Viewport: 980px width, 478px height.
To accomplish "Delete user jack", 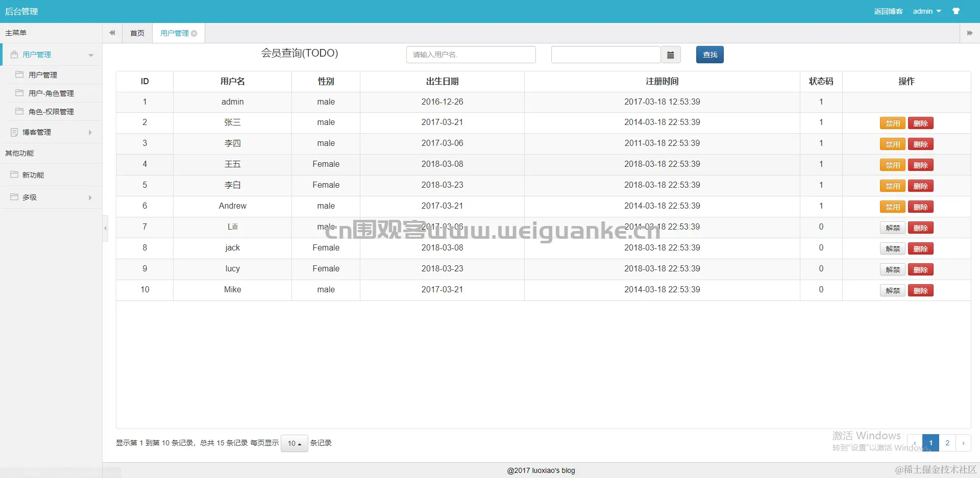I will [921, 249].
